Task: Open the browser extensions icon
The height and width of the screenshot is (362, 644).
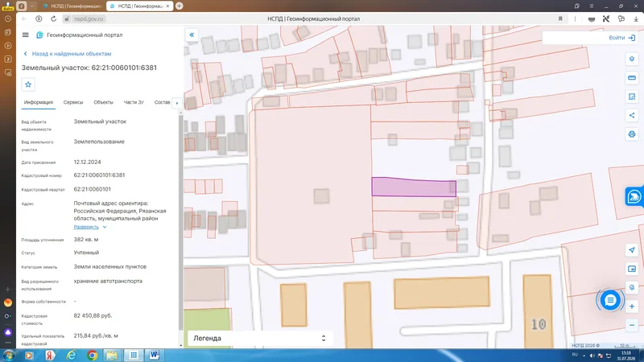Action: point(621,19)
